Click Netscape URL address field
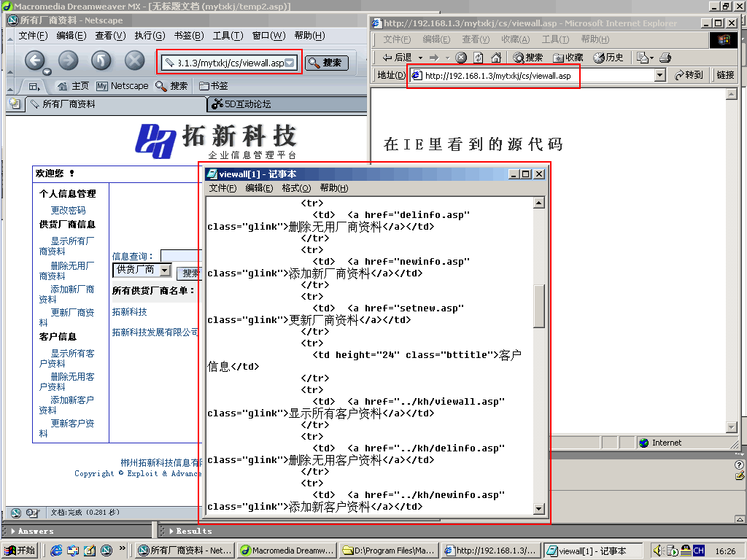Viewport: 747px width, 560px height. pos(230,63)
